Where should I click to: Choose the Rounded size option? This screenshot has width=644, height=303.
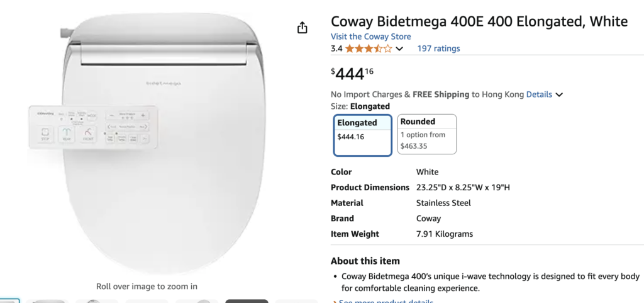[427, 134]
